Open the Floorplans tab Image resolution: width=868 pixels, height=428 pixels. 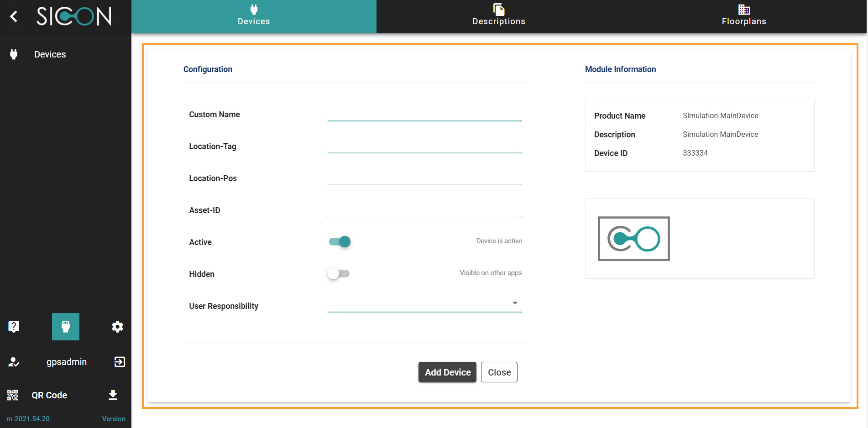click(x=743, y=16)
